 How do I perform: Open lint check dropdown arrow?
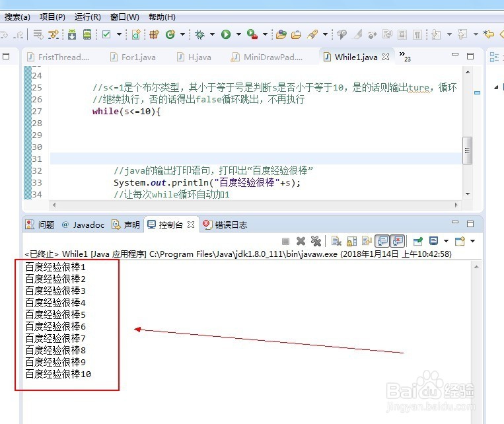click(119, 34)
